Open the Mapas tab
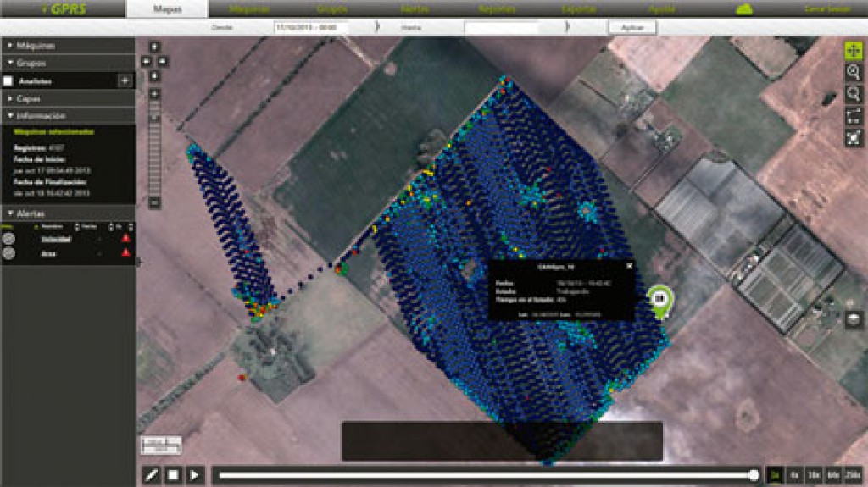 click(166, 9)
